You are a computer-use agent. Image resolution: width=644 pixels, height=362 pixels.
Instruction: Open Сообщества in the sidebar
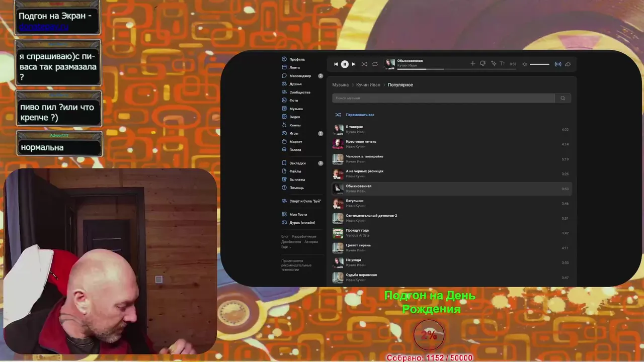click(x=296, y=92)
